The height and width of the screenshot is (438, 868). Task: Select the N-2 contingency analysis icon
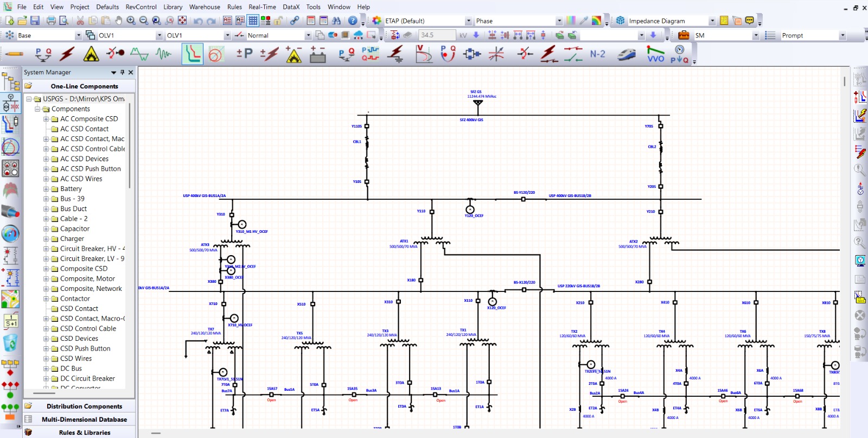point(598,54)
